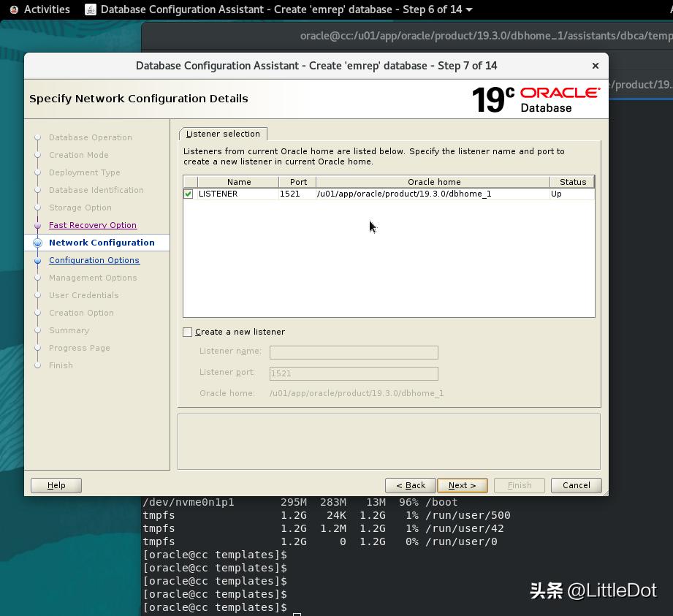Image resolution: width=673 pixels, height=616 pixels.
Task: Click the /run/user/500 tmpfs line in terminal
Action: point(327,515)
